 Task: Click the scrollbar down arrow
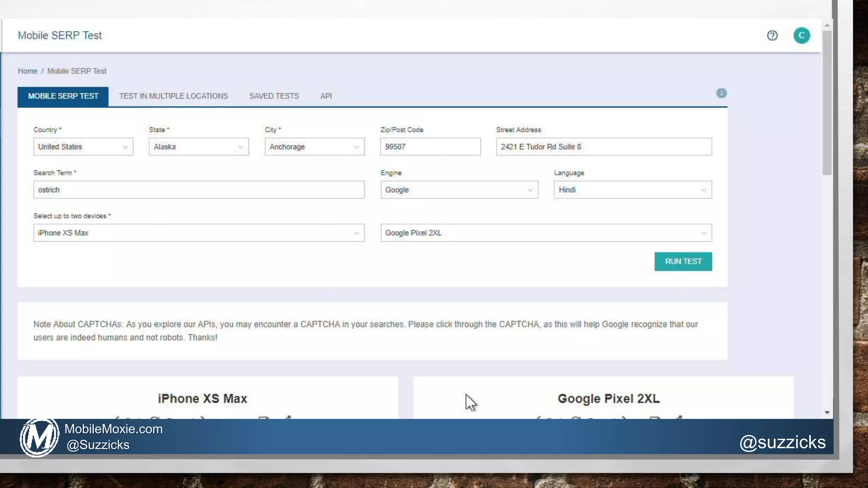click(827, 413)
